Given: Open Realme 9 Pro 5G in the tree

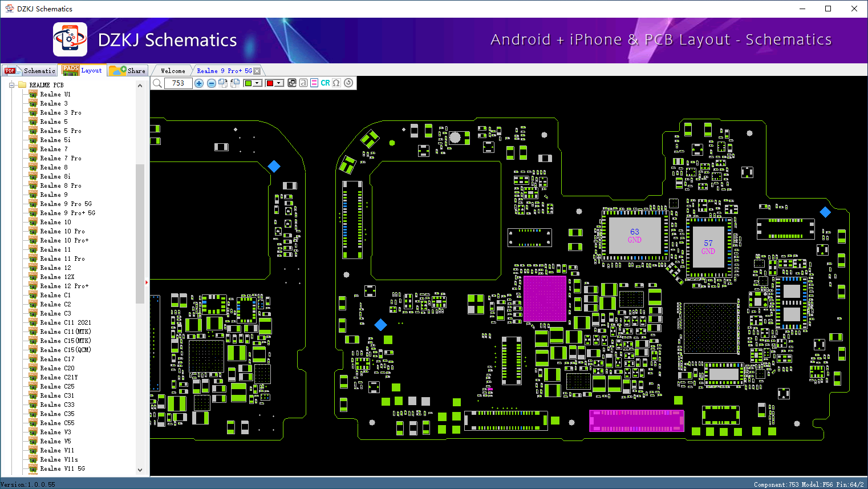Looking at the screenshot, I should 66,204.
